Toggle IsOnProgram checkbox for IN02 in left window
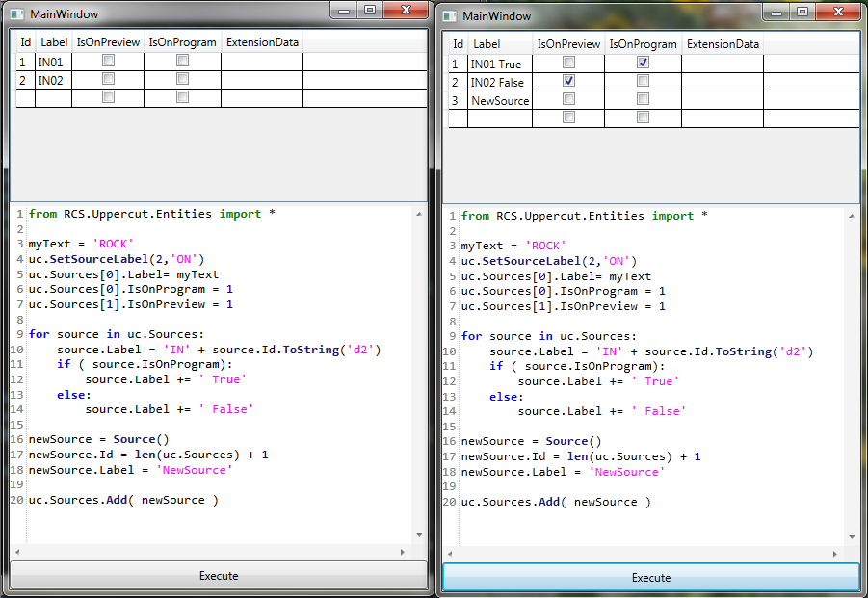 pos(182,79)
